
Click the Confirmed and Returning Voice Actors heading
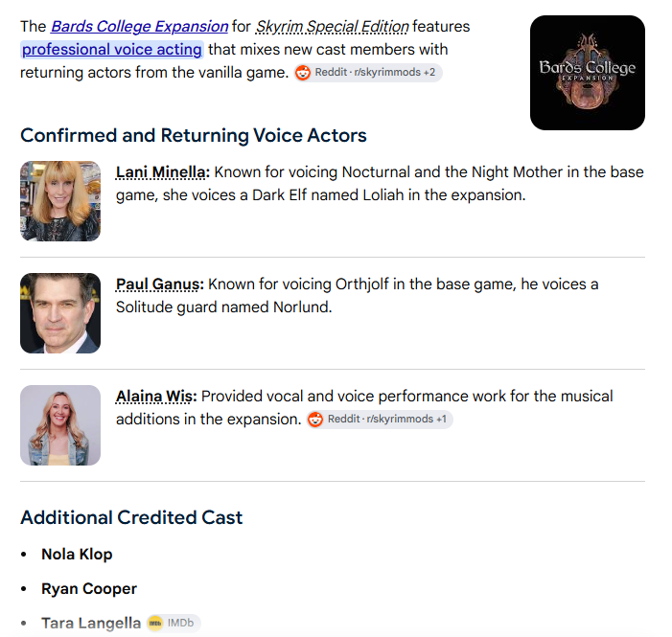pos(194,136)
